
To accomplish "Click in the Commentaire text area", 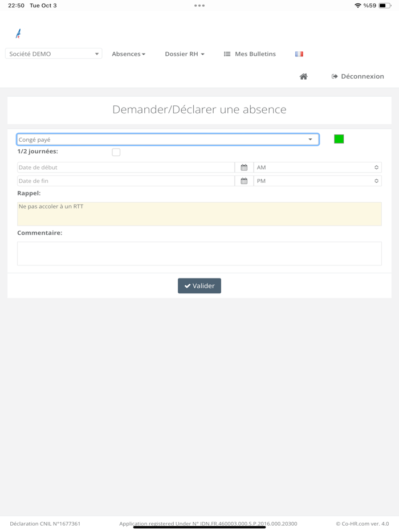I will pyautogui.click(x=199, y=253).
